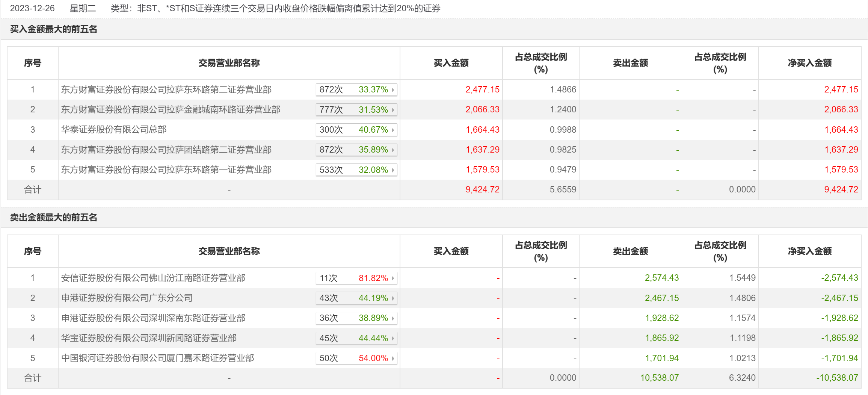This screenshot has width=868, height=395.
Task: Open 东方财富证券拉萨金融城南环路证券营业部 link
Action: (171, 109)
